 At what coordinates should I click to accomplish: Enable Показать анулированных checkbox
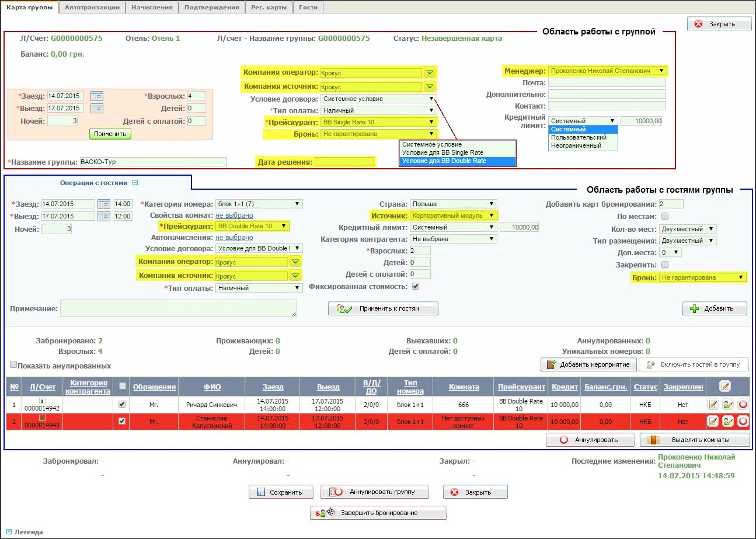point(13,365)
